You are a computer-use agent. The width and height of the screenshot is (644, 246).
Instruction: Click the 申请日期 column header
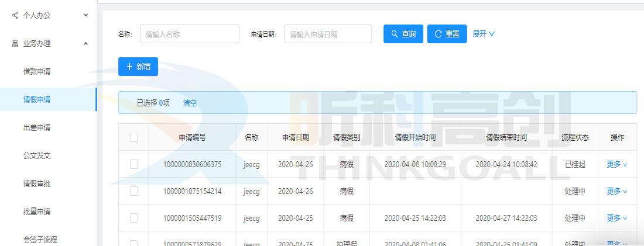296,138
